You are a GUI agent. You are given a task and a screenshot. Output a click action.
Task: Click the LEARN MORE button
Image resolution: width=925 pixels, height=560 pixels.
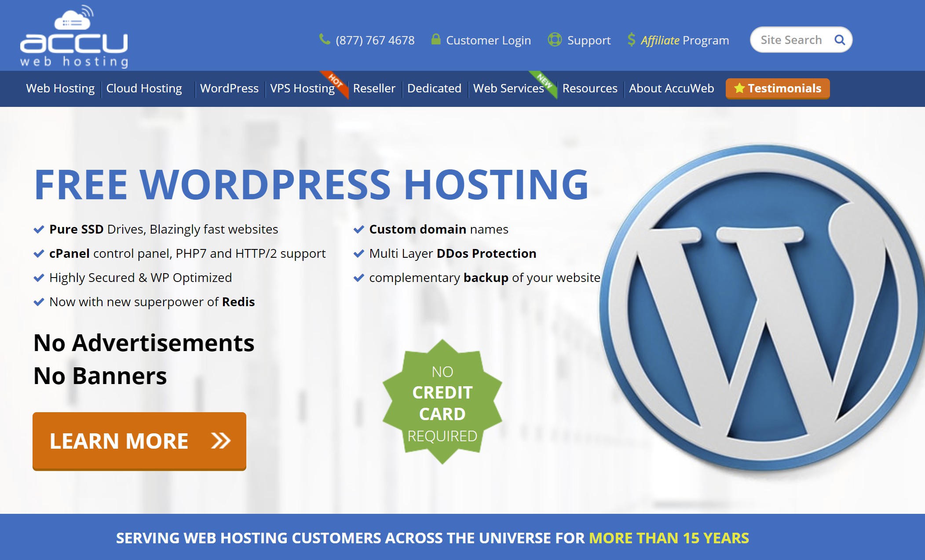coord(139,439)
